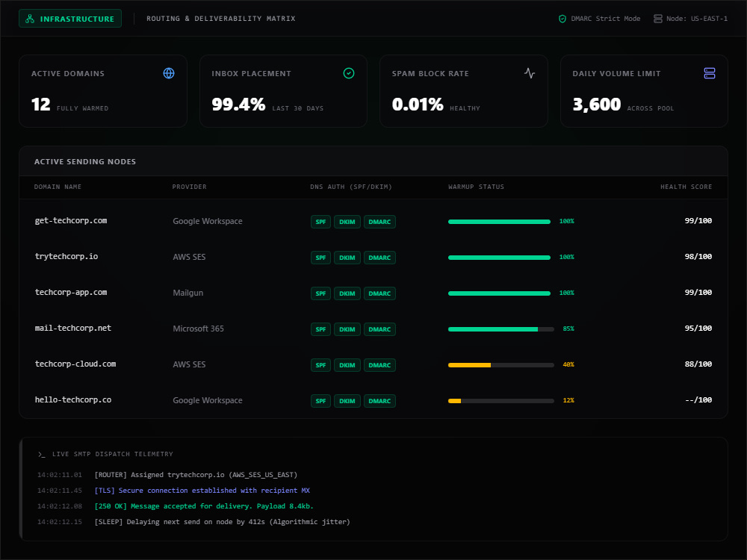Click the [TLS] Secure connection log line

pyautogui.click(x=202, y=491)
